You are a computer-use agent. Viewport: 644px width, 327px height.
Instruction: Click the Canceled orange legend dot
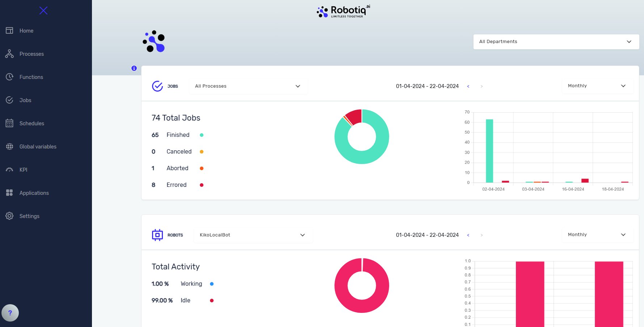click(202, 152)
